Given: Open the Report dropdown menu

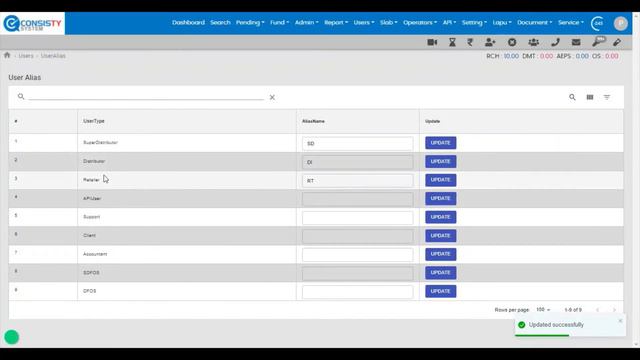Looking at the screenshot, I should point(336,22).
